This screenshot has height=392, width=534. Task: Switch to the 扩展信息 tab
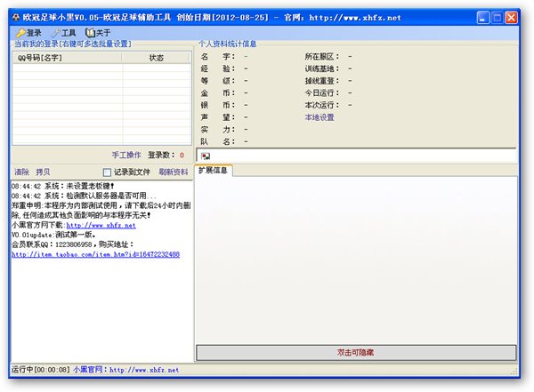coord(214,170)
